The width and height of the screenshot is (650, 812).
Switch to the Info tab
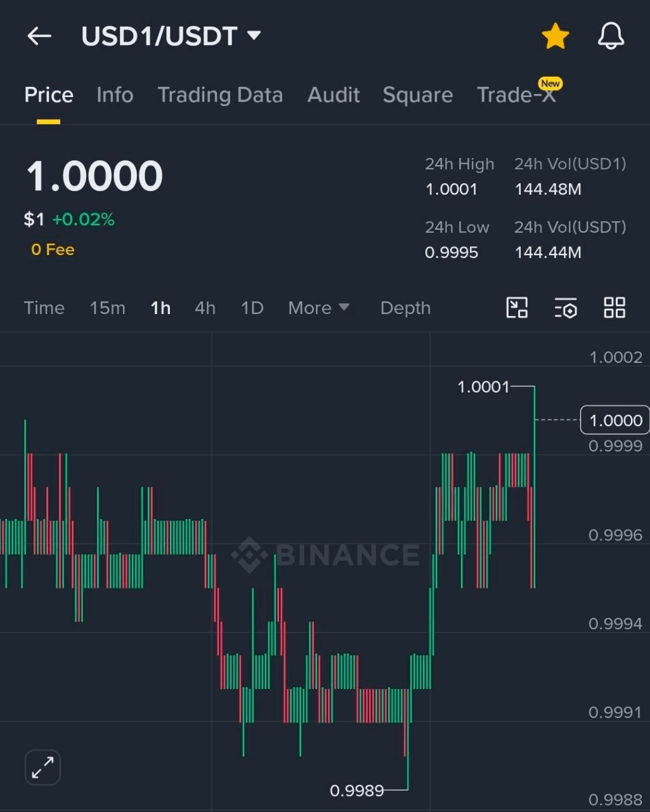115,95
